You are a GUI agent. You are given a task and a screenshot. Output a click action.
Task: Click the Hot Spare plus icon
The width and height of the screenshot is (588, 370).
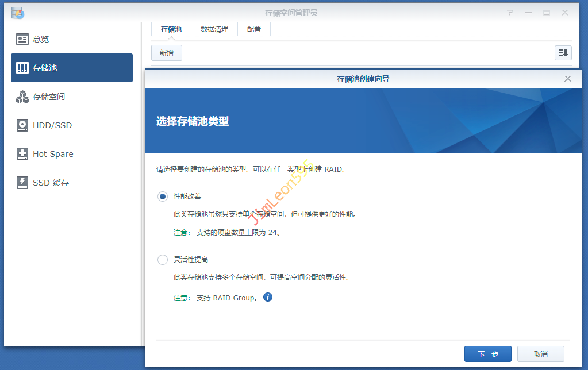(x=22, y=154)
